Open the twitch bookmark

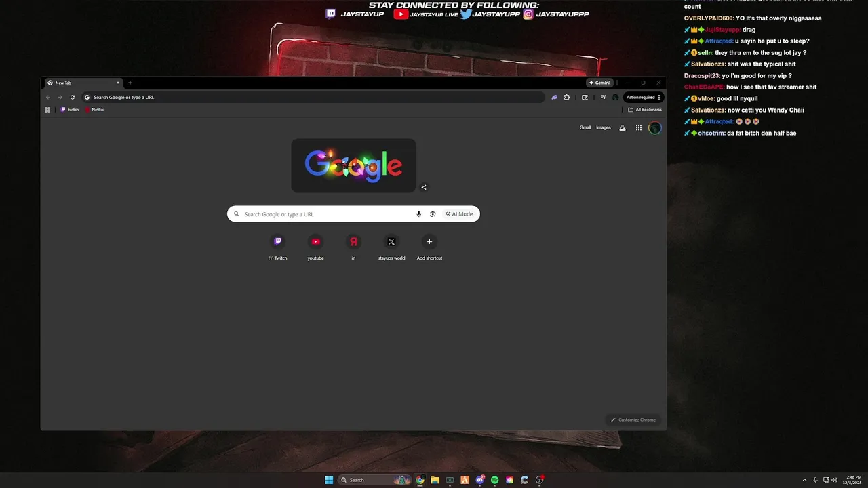pos(69,110)
